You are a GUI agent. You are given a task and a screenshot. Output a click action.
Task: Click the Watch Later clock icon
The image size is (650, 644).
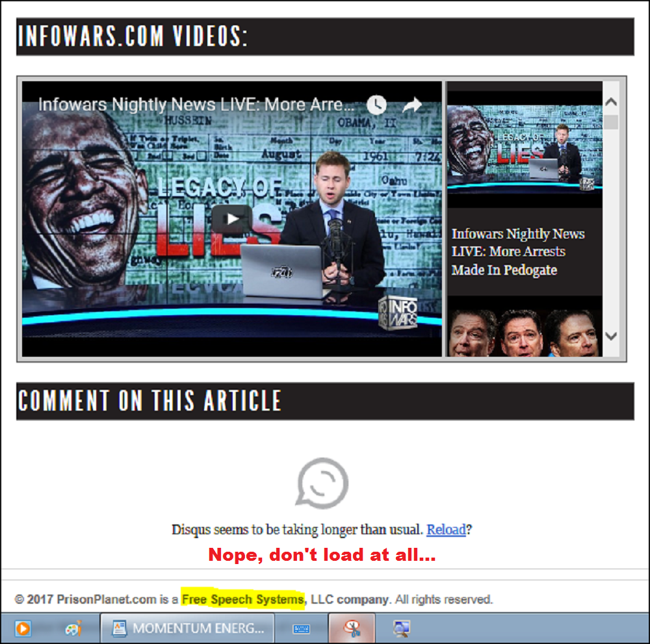point(376,105)
